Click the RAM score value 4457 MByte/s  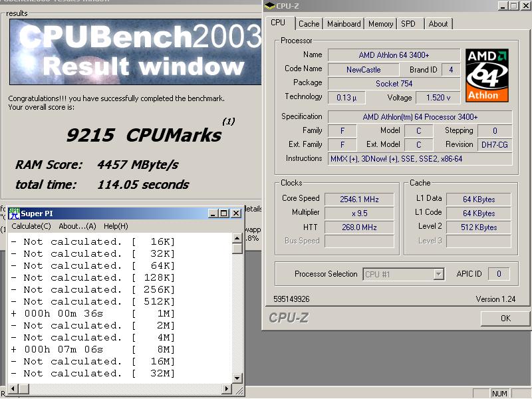pyautogui.click(x=138, y=165)
